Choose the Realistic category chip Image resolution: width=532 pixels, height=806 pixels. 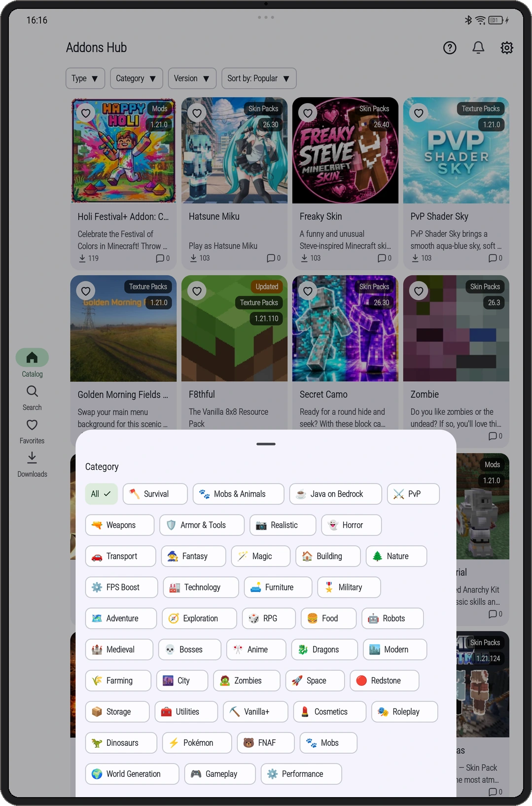pos(283,525)
